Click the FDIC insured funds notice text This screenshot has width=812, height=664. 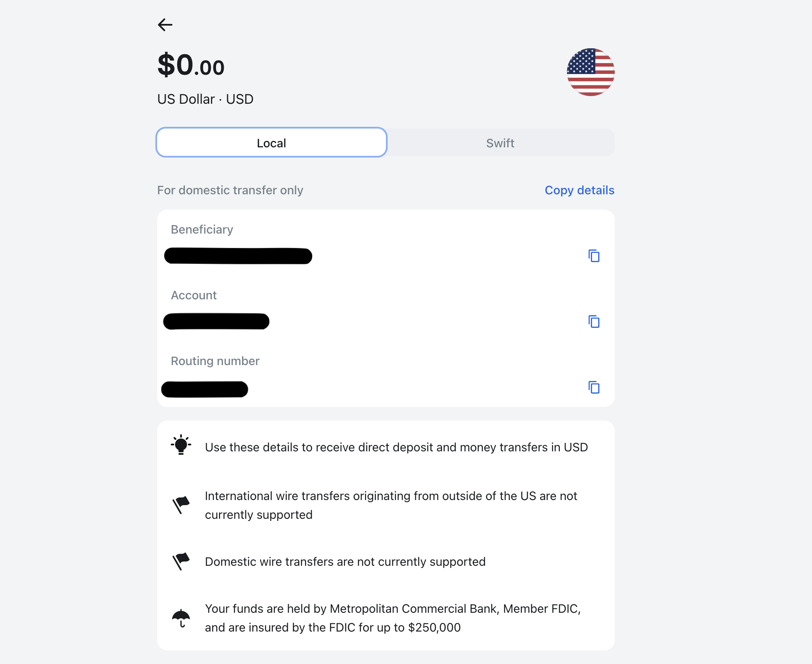tap(393, 618)
